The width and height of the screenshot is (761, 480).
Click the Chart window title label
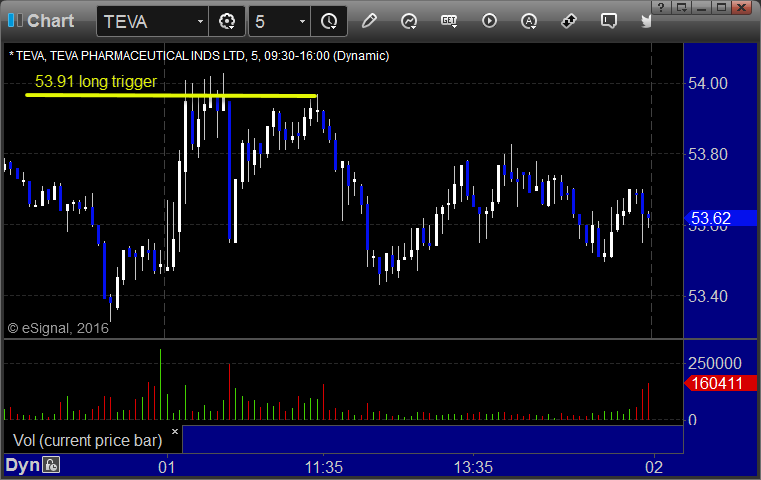(x=50, y=21)
